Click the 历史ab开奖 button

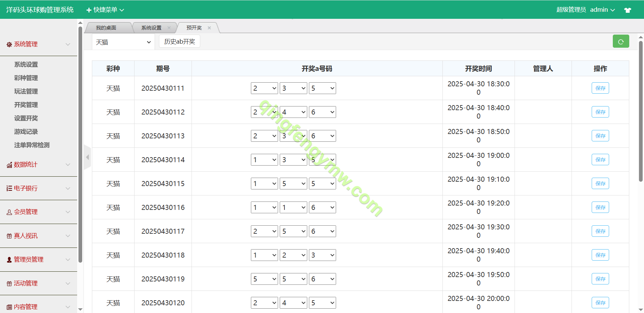179,42
